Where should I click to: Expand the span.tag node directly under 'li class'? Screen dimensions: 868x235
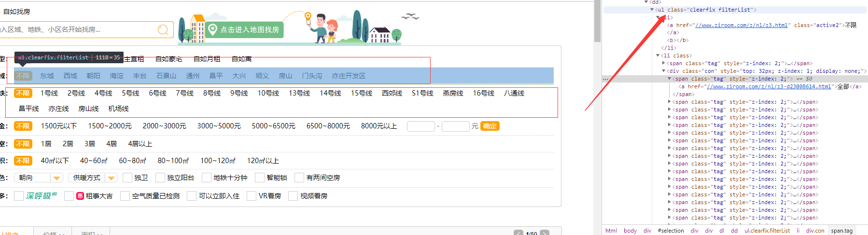click(663, 64)
